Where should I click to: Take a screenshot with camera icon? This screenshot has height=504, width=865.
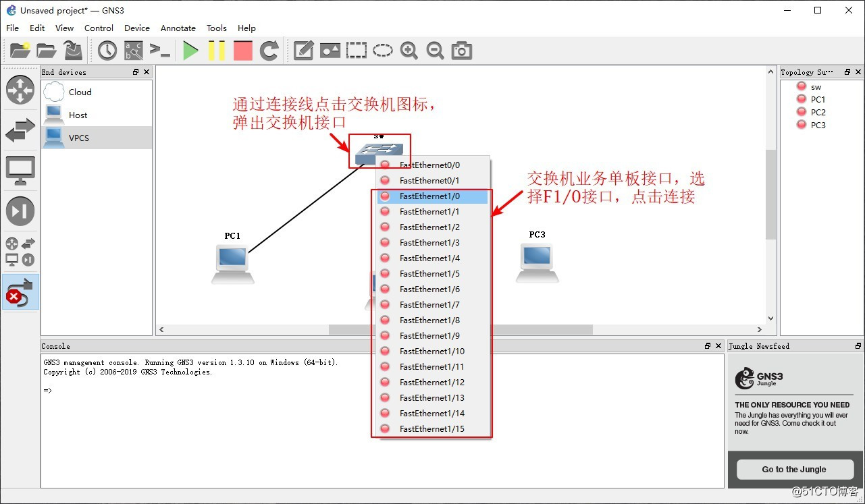point(461,50)
